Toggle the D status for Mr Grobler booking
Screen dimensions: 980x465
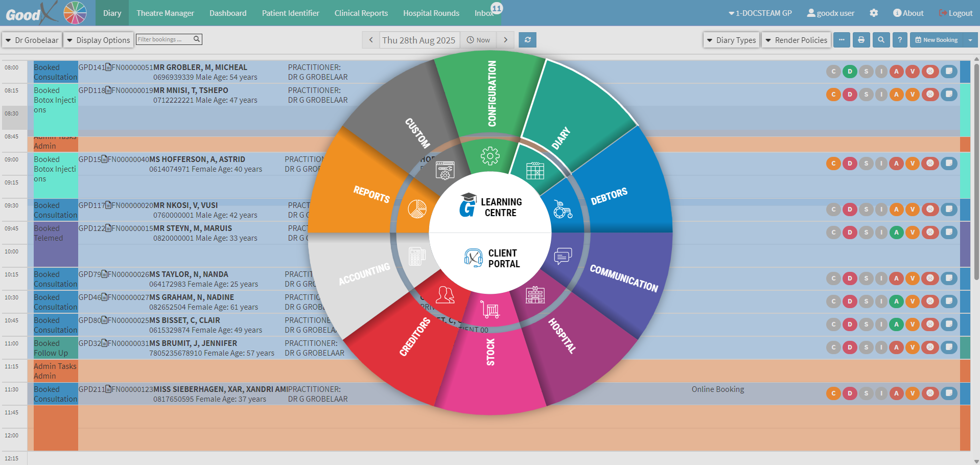coord(850,72)
